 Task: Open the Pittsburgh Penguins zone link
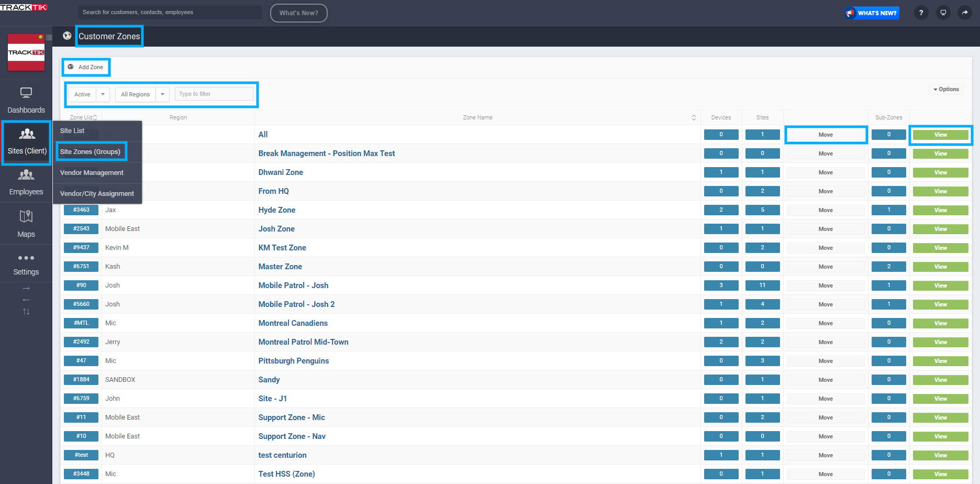(294, 361)
